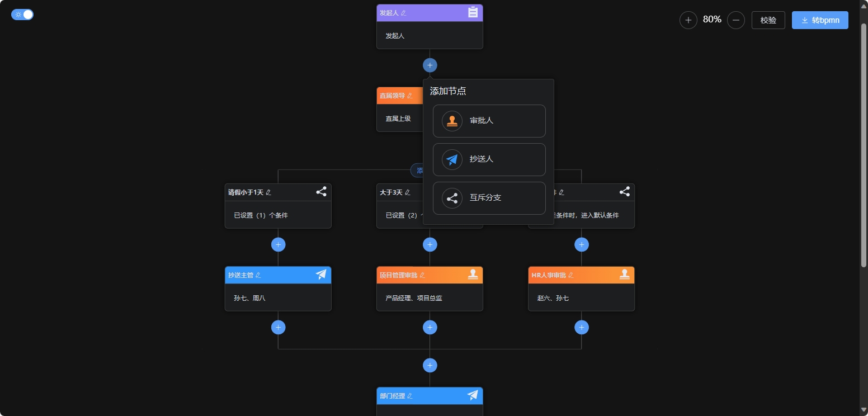Viewport: 868px width, 416px height.
Task: Click the 校验 validate button
Action: [768, 20]
